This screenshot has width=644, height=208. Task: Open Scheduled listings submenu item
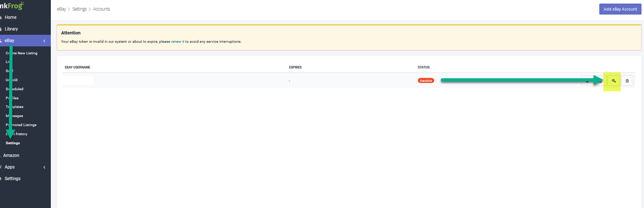pos(15,89)
